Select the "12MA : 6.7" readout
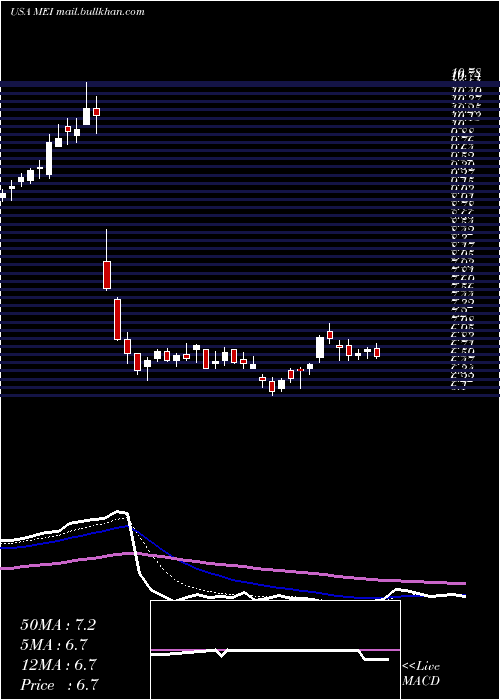 [58, 665]
